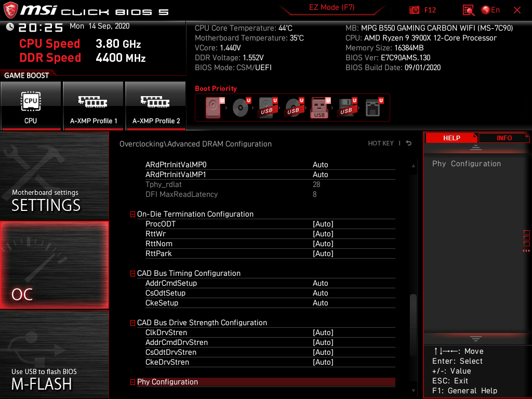Select the highlighted USB key boot device icon
The width and height of the screenshot is (532, 399).
320,108
